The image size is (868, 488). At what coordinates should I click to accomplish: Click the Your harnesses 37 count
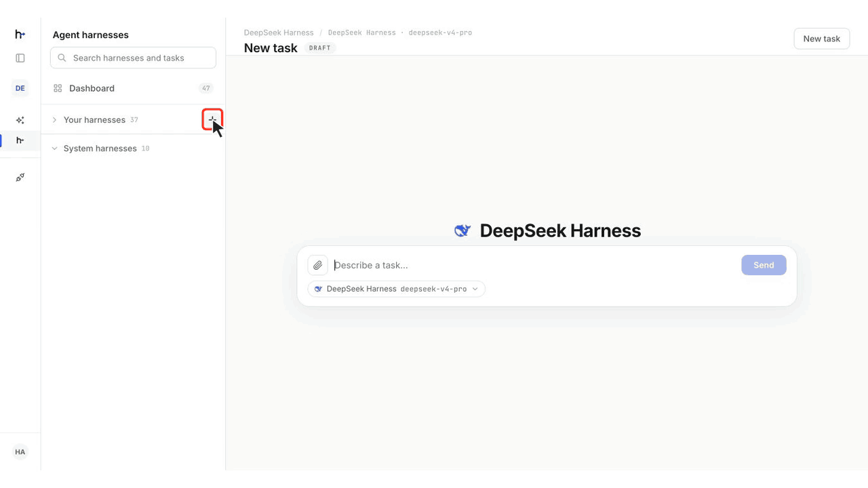(134, 120)
